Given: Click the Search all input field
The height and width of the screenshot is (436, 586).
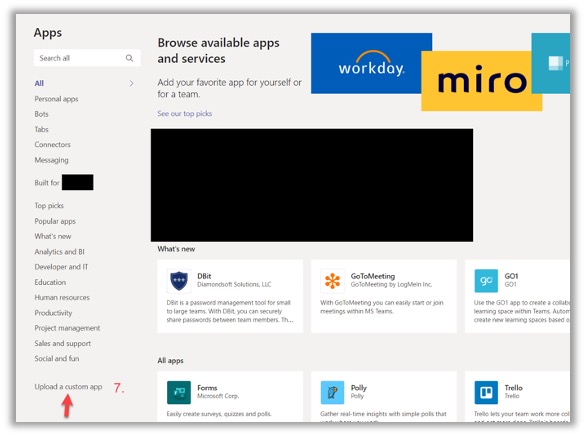Looking at the screenshot, I should [x=87, y=58].
